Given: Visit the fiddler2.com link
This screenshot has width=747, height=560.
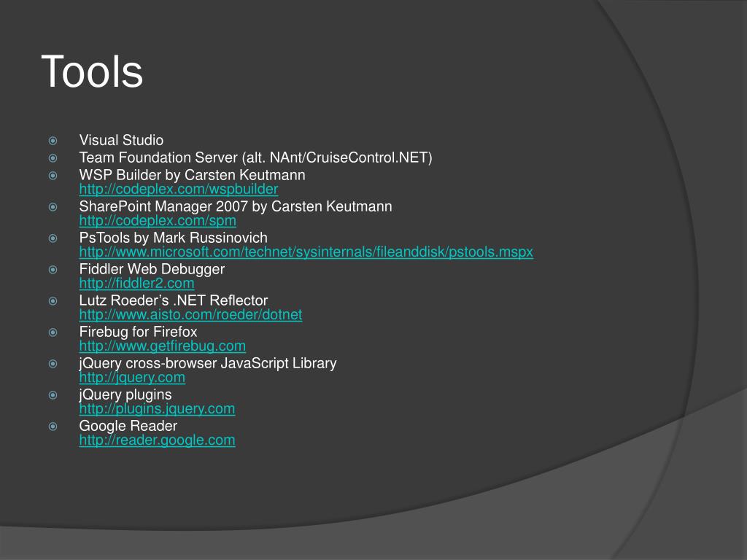Looking at the screenshot, I should point(136,284).
